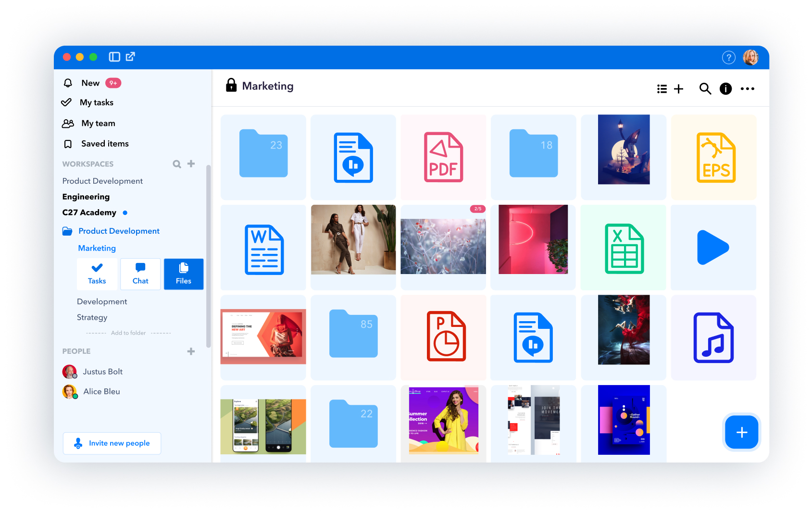The width and height of the screenshot is (812, 513).
Task: Click the floating blue plus button
Action: [742, 432]
